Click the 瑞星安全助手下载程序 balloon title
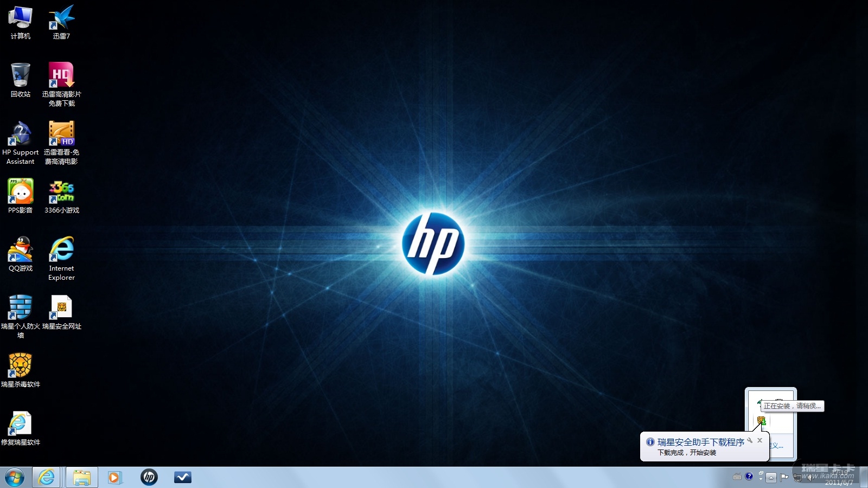The image size is (868, 488). click(701, 442)
